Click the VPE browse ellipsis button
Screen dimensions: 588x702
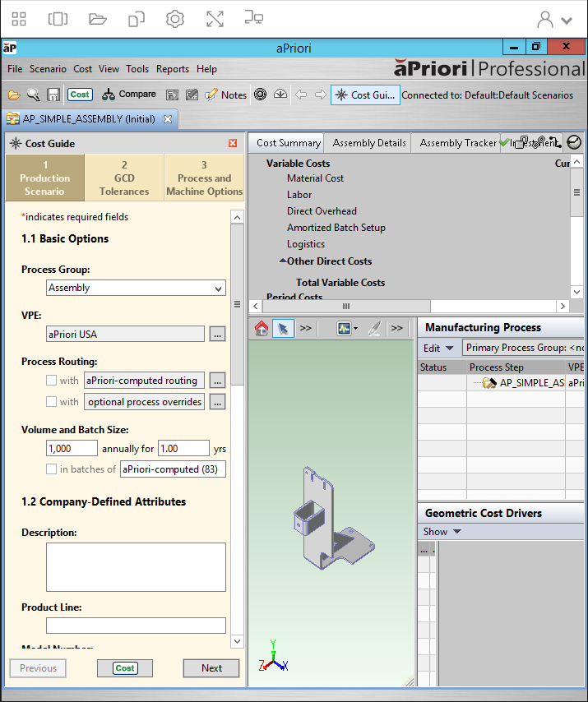pyautogui.click(x=217, y=334)
